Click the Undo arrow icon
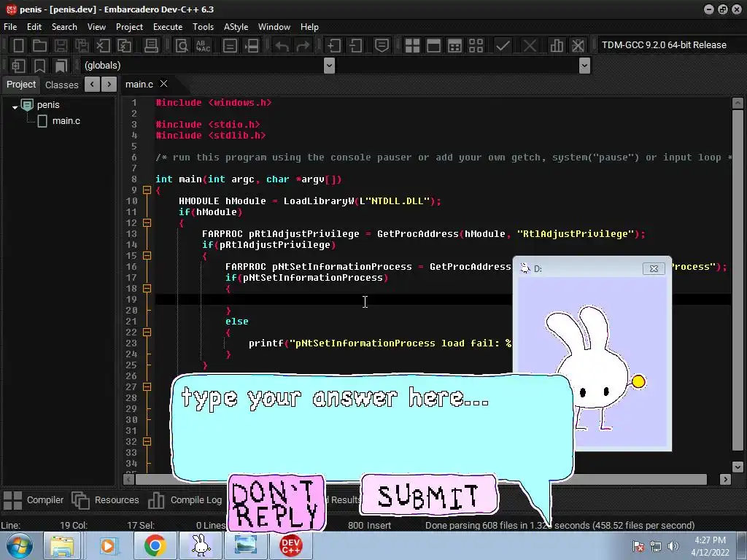Viewport: 747px width, 560px height. [282, 46]
